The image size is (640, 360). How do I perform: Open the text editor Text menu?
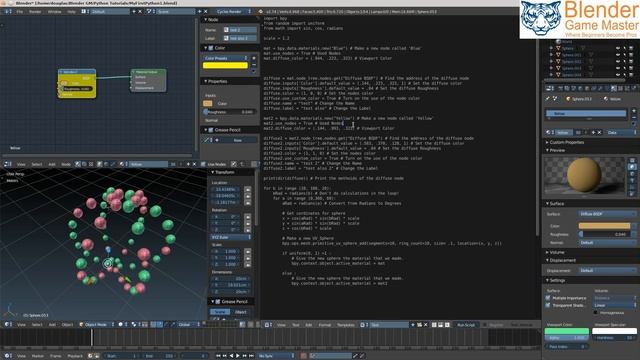click(x=296, y=325)
